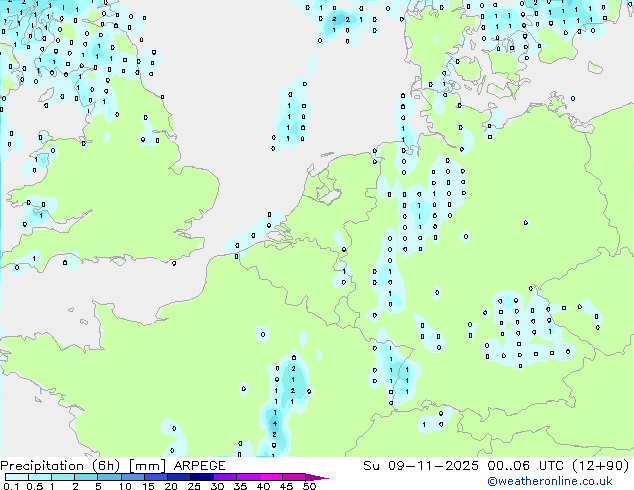The width and height of the screenshot is (634, 490).
Task: Click the legend swatch between 5 and 10
Action: [109, 477]
